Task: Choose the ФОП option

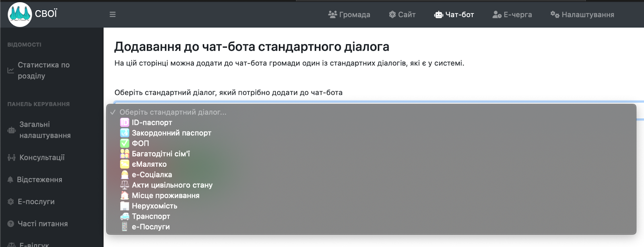Action: click(x=140, y=143)
